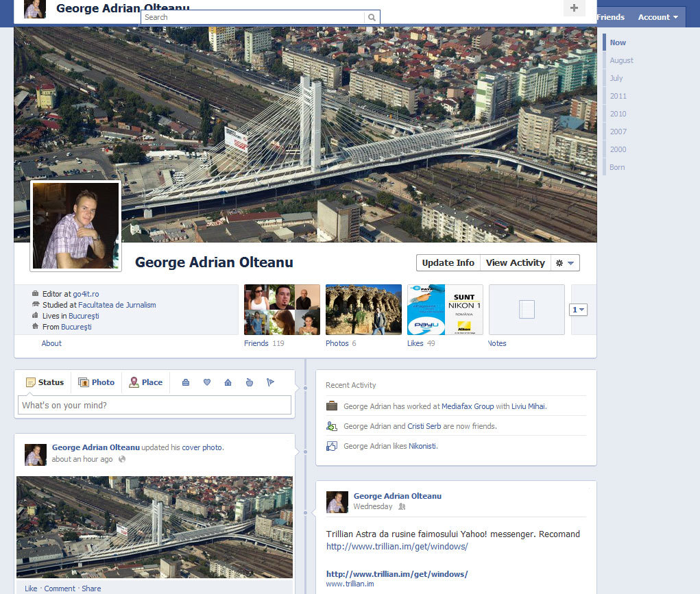700x594 pixels.
Task: Jump to 2007 on the timeline
Action: click(x=618, y=132)
